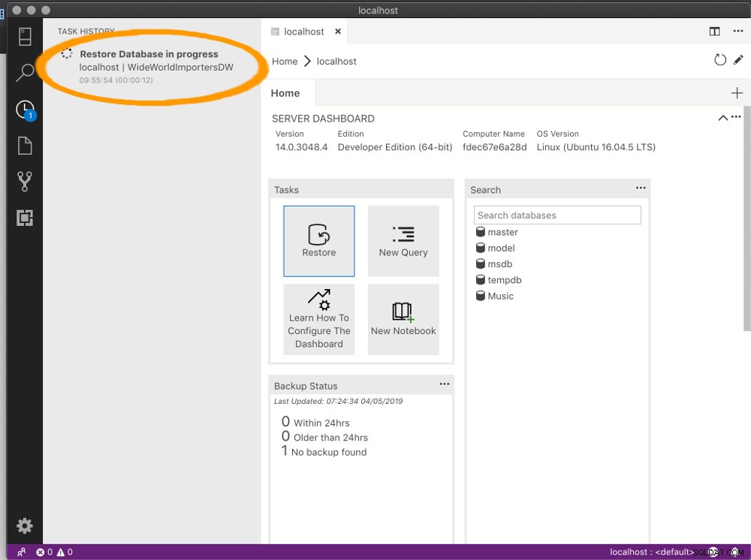Open the Manage gear icon
The height and width of the screenshot is (560, 751).
pyautogui.click(x=25, y=526)
